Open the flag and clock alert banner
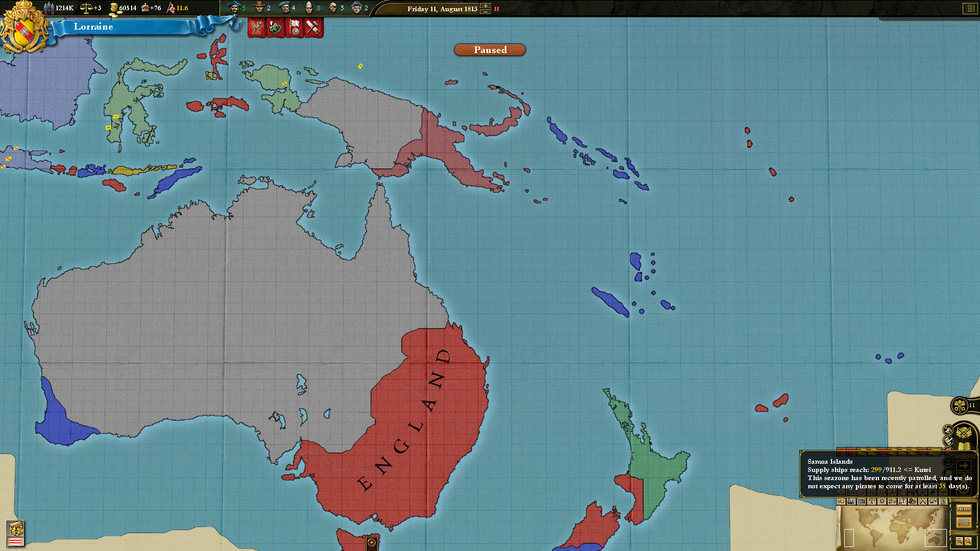 pos(295,28)
